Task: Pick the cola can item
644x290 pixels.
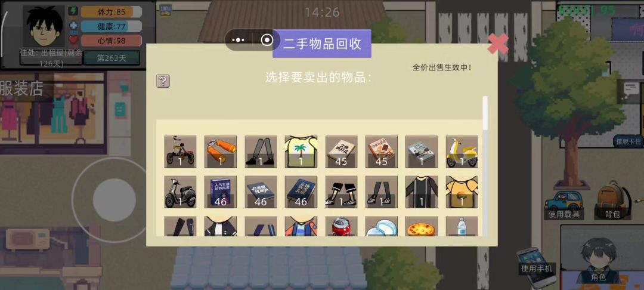Action: point(341,226)
